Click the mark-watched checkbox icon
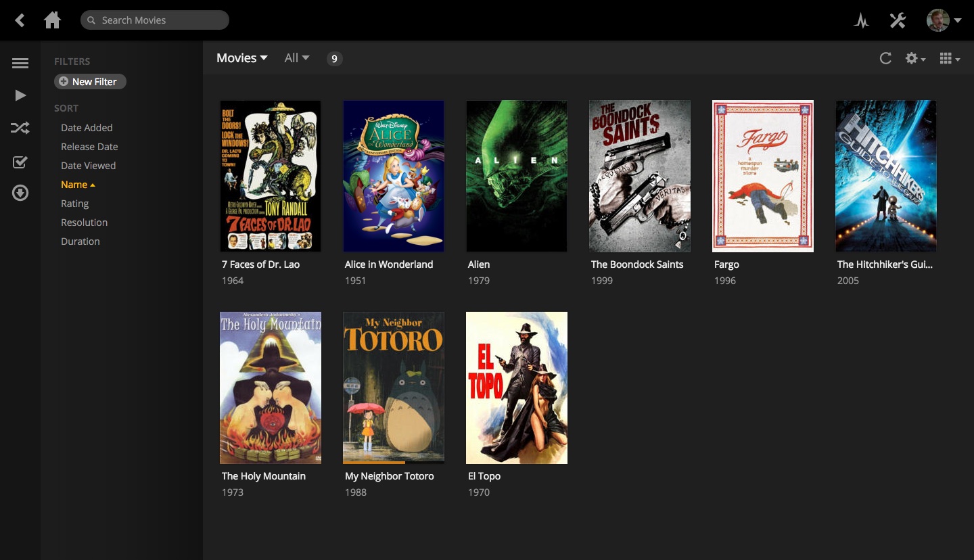Image resolution: width=974 pixels, height=560 pixels. click(20, 162)
